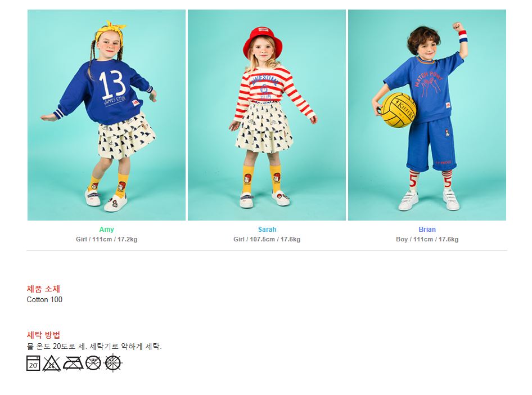Image resolution: width=532 pixels, height=395 pixels.
Task: Click Sarah's size text Girl / 107.5cm / 17.6kg
Action: pyautogui.click(x=267, y=239)
